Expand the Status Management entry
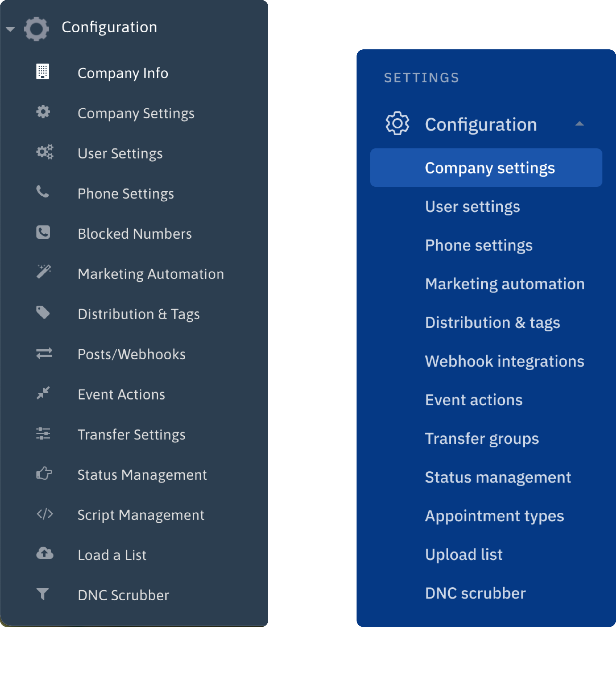 point(142,474)
